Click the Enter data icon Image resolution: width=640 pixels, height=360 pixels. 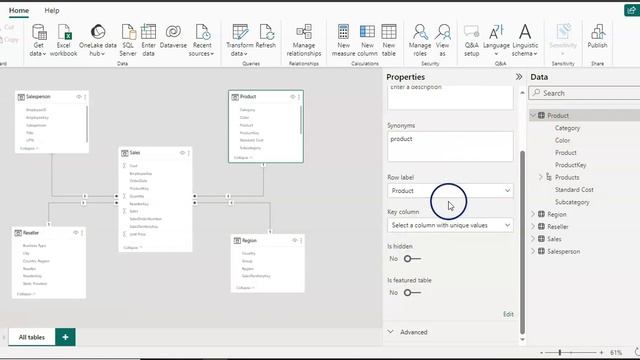click(148, 32)
